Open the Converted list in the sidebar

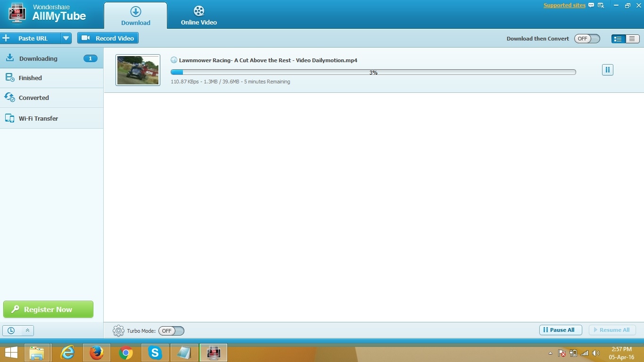(52, 98)
